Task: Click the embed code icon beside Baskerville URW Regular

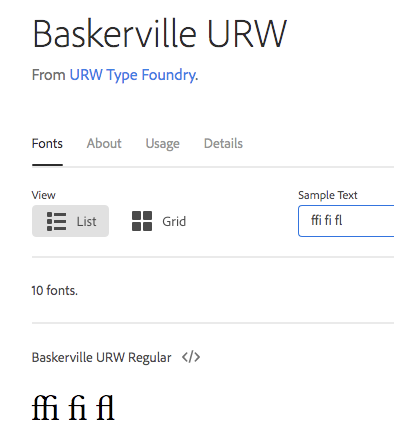Action: click(191, 357)
